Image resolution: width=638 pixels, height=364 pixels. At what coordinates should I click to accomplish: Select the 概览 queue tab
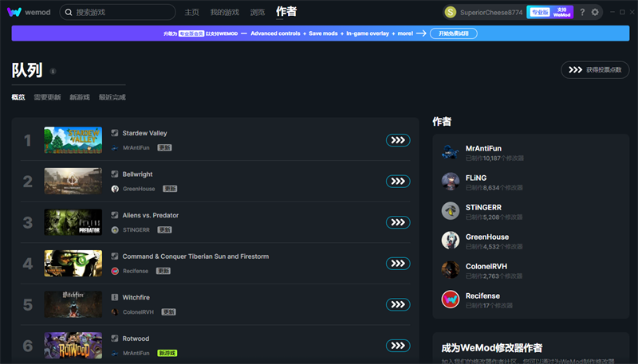18,97
